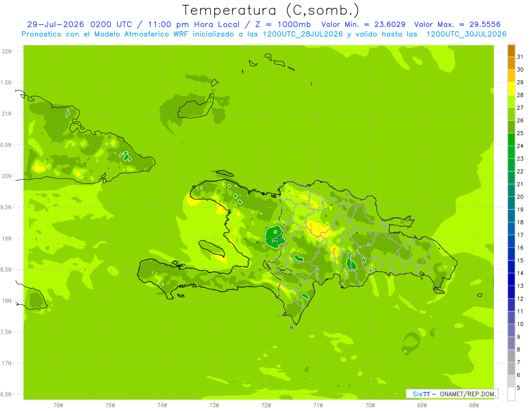Click the '76W' longitude axis label

point(58,405)
